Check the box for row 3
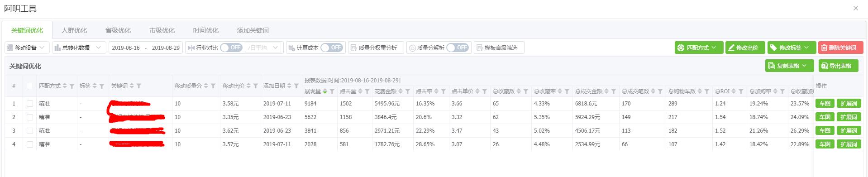The width and height of the screenshot is (868, 177). tap(30, 131)
